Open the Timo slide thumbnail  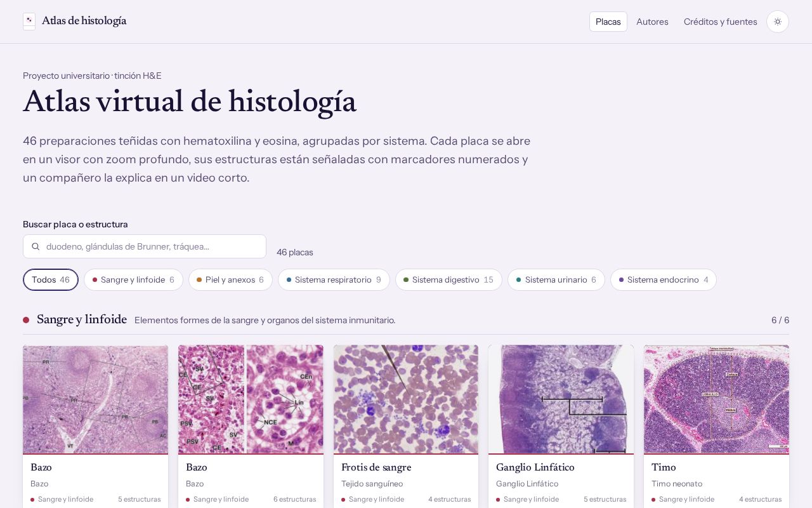(x=716, y=399)
